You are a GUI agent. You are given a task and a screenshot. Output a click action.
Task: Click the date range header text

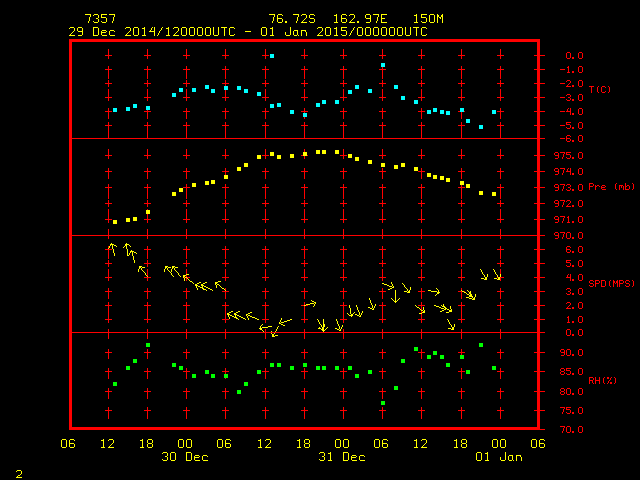point(248,32)
